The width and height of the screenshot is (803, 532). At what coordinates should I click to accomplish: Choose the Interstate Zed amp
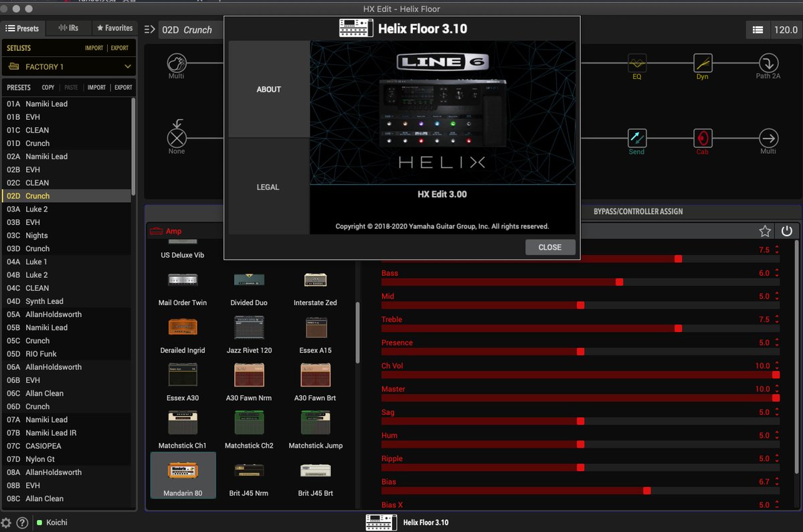(315, 288)
